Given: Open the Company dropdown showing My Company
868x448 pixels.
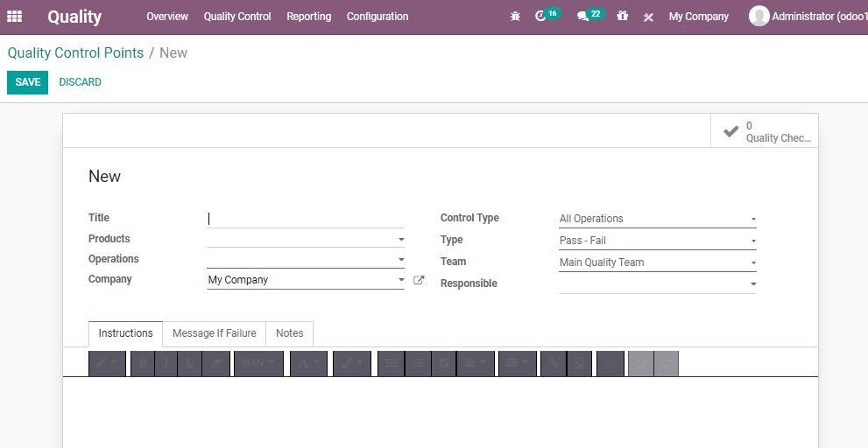Looking at the screenshot, I should (306, 280).
